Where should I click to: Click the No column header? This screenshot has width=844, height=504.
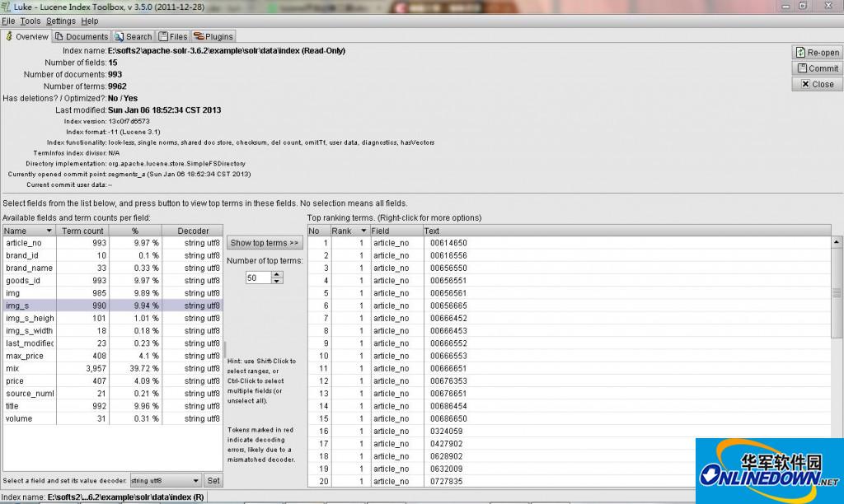319,231
